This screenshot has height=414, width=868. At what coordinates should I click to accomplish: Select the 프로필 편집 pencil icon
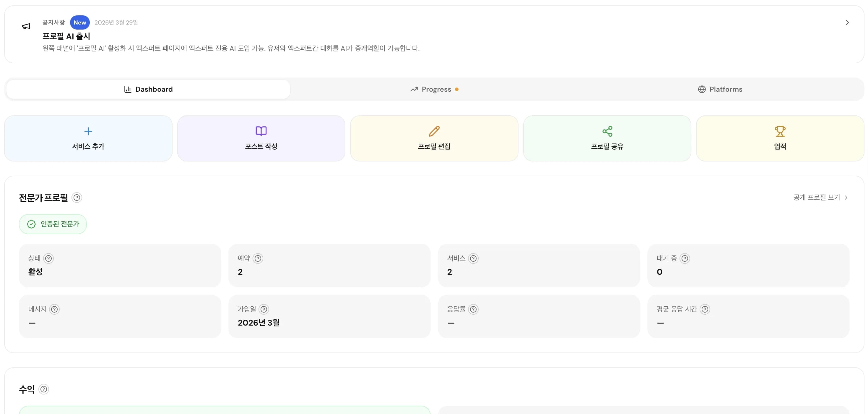pyautogui.click(x=434, y=131)
